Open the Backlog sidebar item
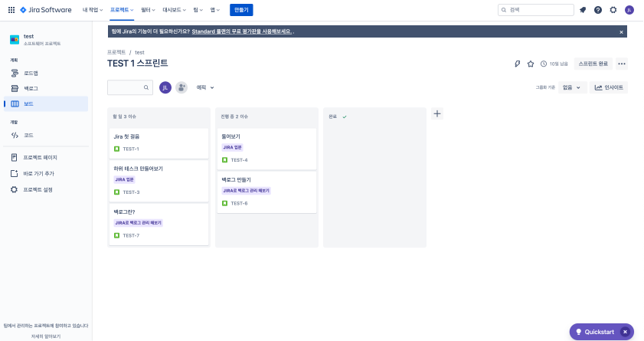The height and width of the screenshot is (341, 644). click(46, 88)
